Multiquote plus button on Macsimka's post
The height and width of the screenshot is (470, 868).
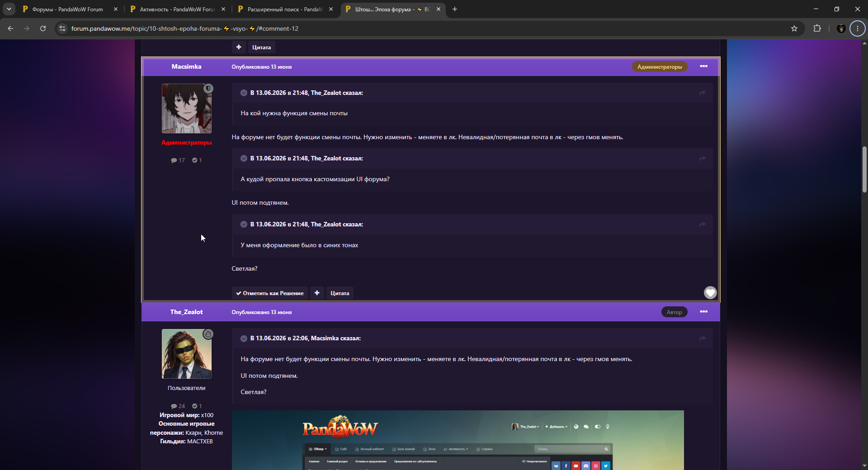pos(317,293)
